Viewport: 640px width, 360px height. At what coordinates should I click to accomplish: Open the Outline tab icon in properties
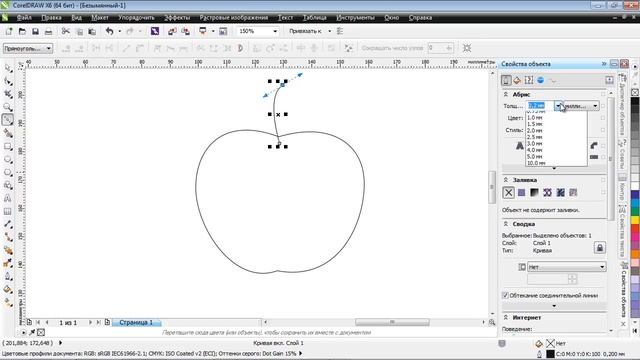click(506, 80)
